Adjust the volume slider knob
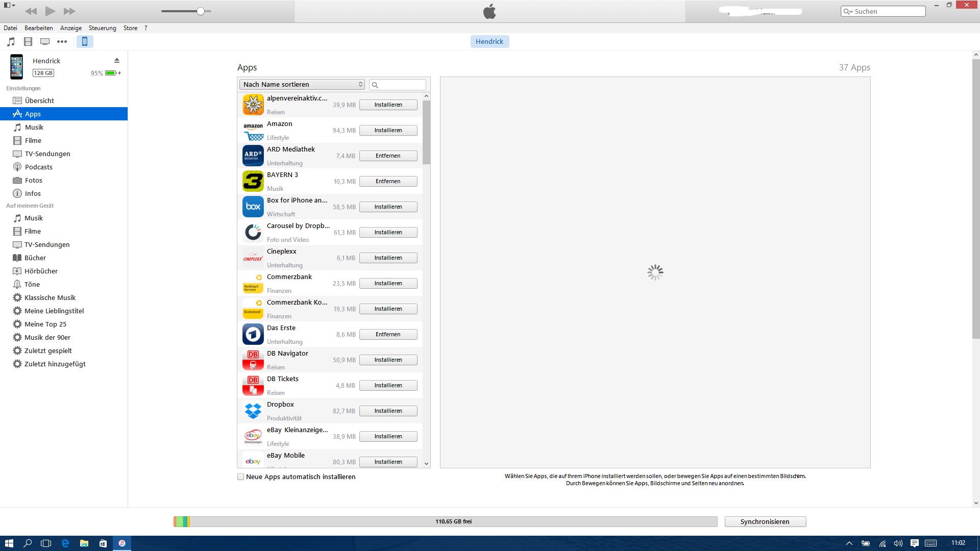 (x=201, y=11)
